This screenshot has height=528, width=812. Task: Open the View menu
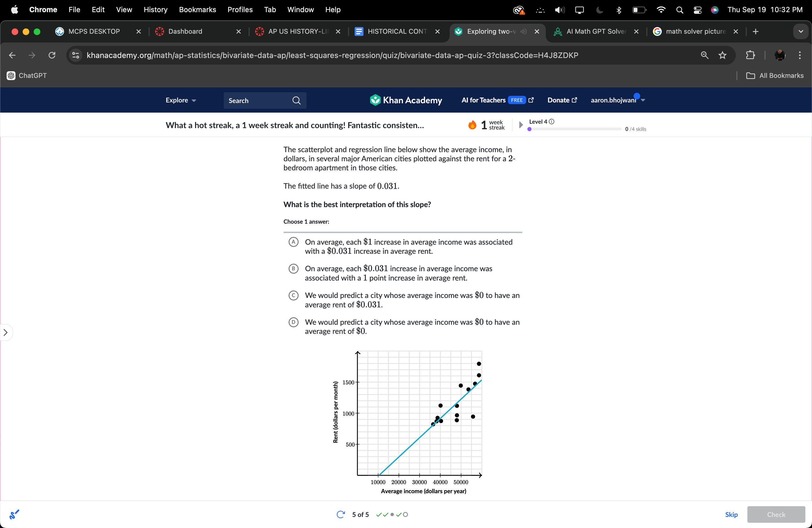(x=124, y=10)
